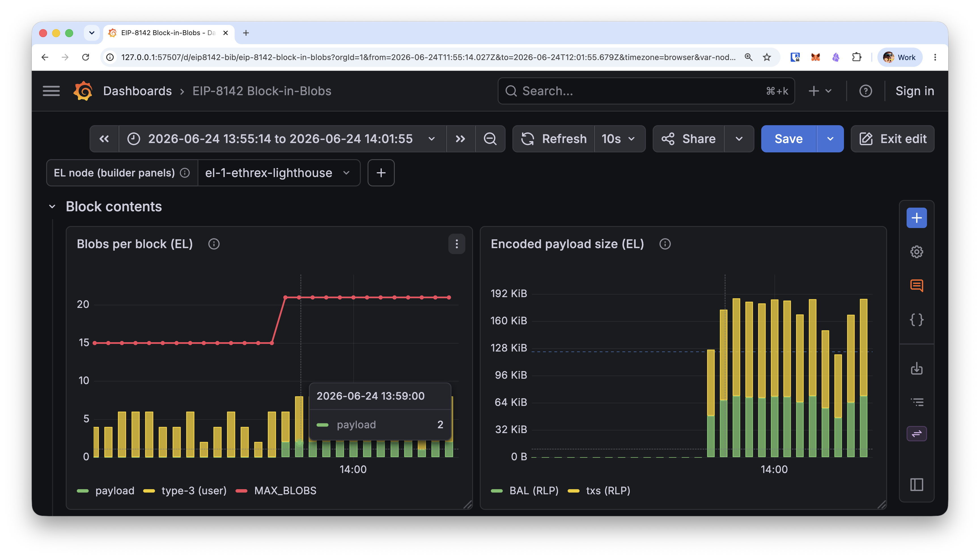This screenshot has height=558, width=980.
Task: Open the Chrome tab search chevron
Action: [x=92, y=33]
